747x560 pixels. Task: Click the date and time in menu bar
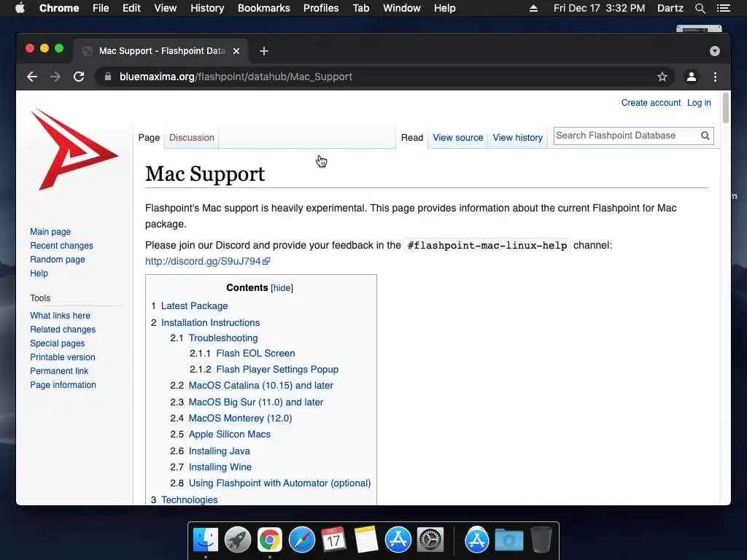point(599,8)
